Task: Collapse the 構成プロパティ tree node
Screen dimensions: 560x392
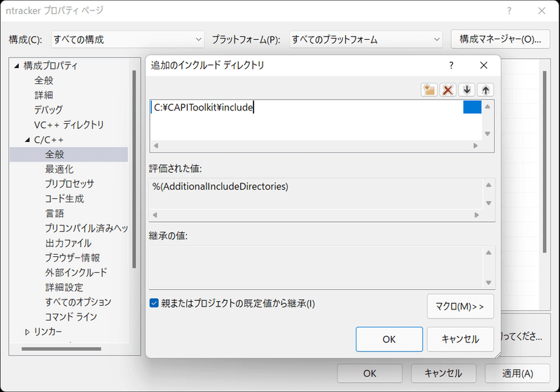Action: pos(16,66)
